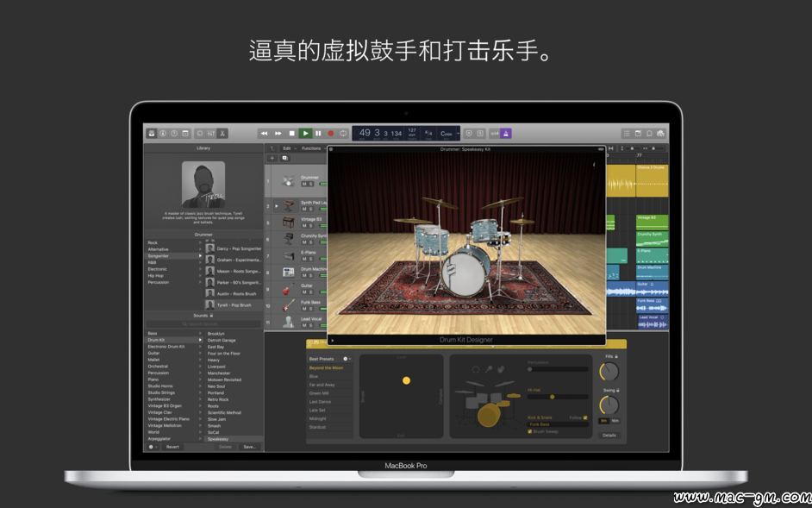Screen dimensions: 812x508
Task: Toggle the count-in 1234 button
Action: 495,133
